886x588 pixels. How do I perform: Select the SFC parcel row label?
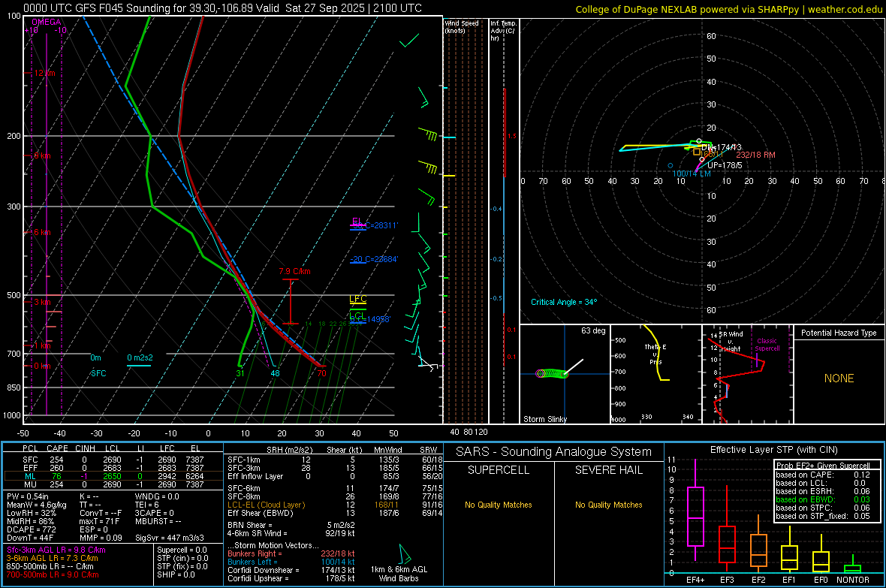[30, 460]
